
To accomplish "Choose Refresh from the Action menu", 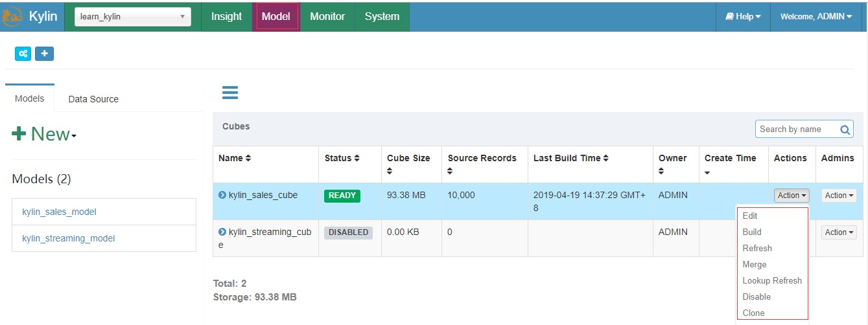I will tap(757, 249).
